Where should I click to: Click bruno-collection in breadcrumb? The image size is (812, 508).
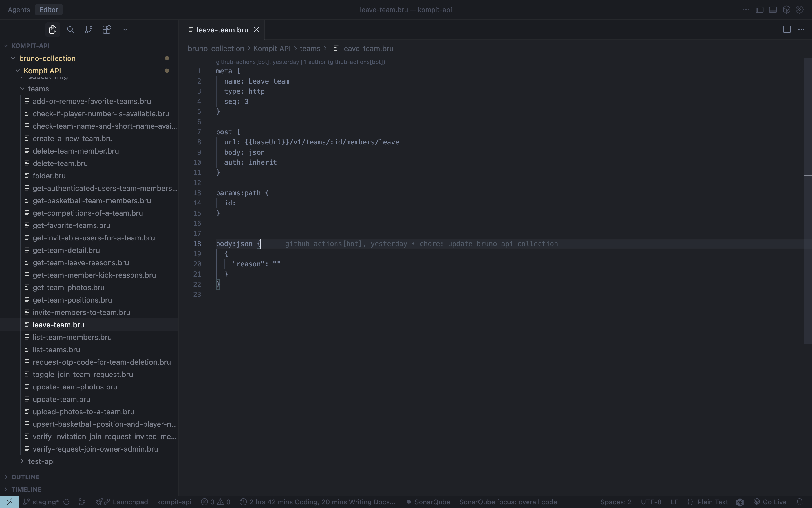pos(216,48)
